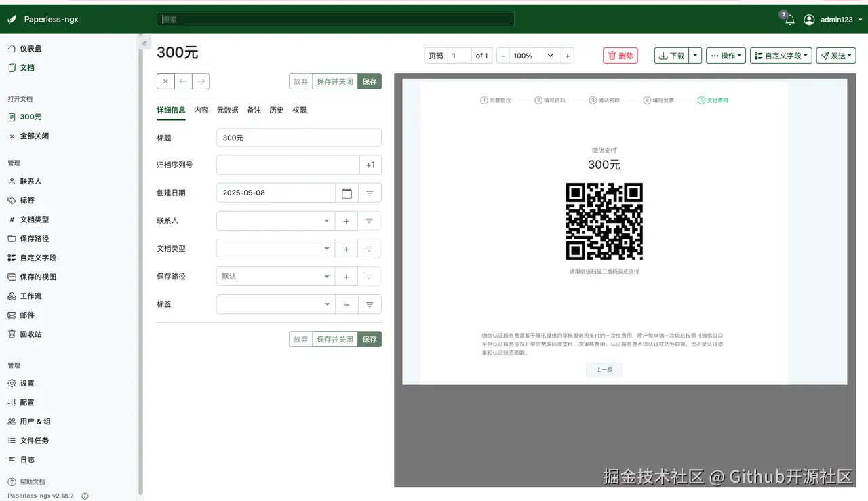Open 文档 documents in sidebar

(x=21, y=68)
